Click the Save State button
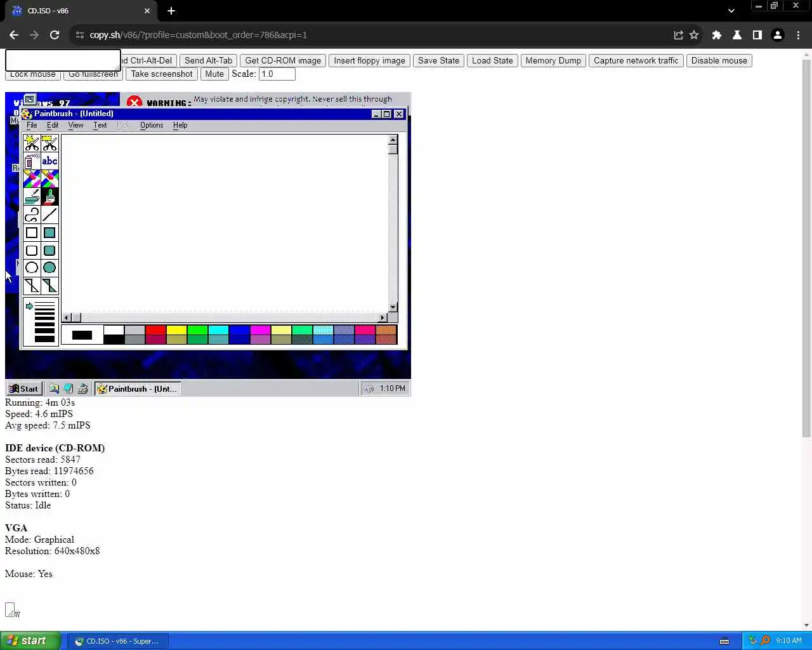The height and width of the screenshot is (650, 812). (x=438, y=61)
